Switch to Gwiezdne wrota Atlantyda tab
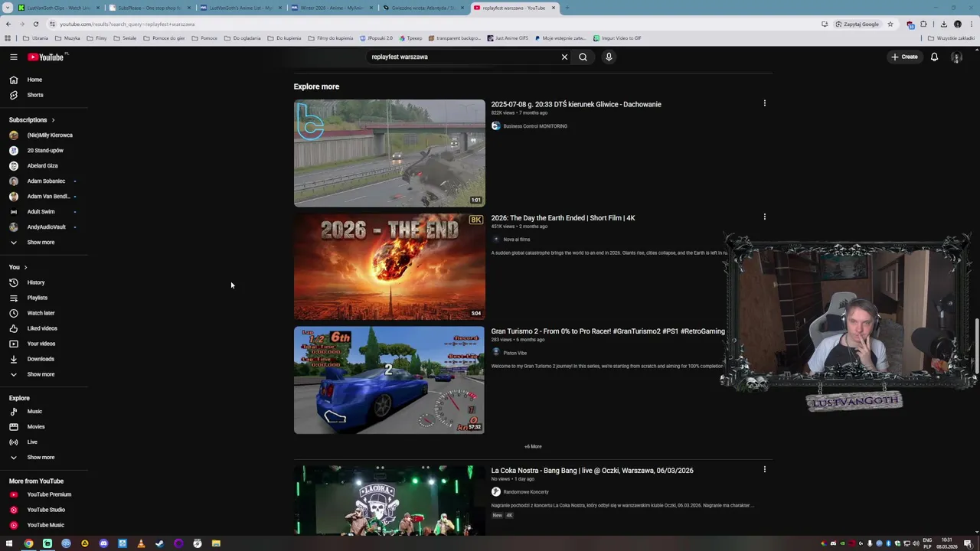 421,8
